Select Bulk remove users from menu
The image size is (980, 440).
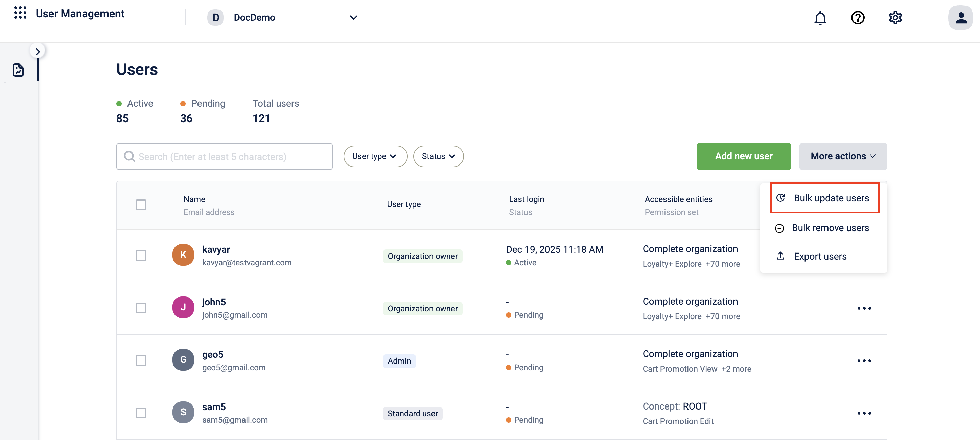pos(823,228)
